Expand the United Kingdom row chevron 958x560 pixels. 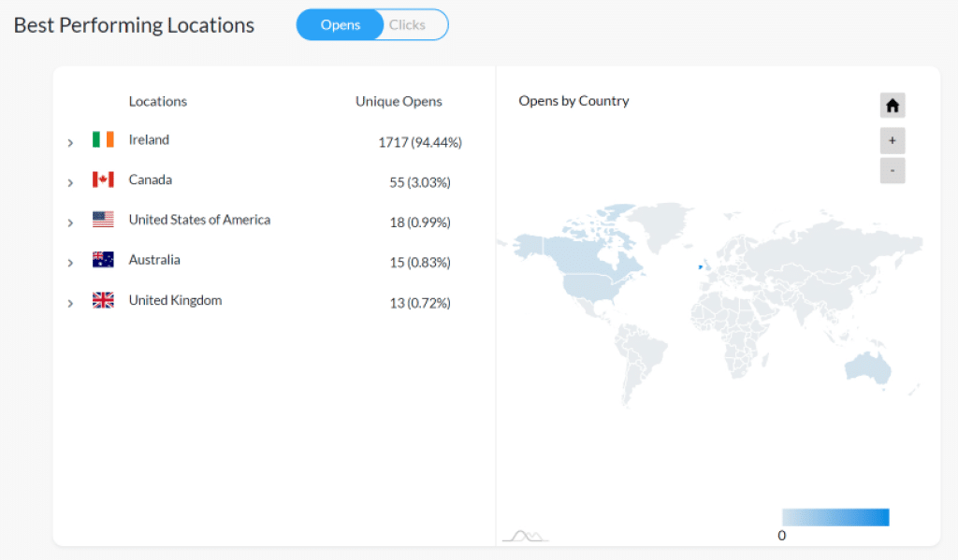tap(70, 304)
